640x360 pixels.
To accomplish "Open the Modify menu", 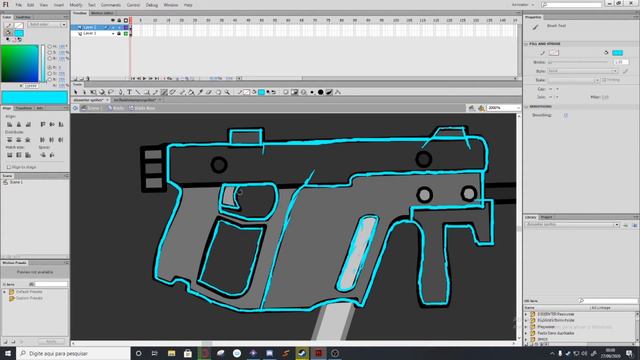I will (x=76, y=5).
